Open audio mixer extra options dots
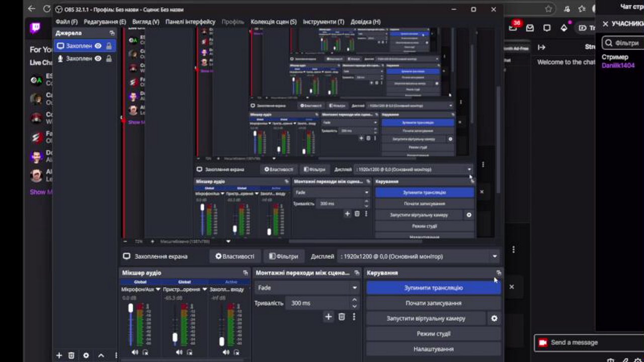 [246, 273]
